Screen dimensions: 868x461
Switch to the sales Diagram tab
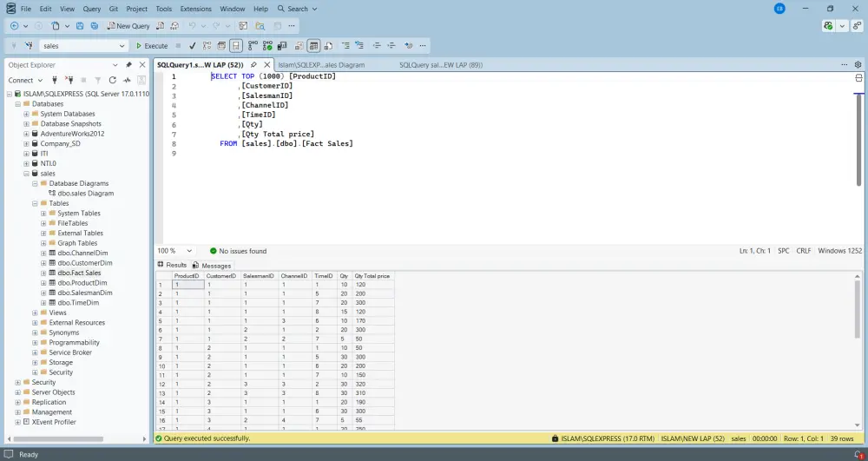click(321, 65)
